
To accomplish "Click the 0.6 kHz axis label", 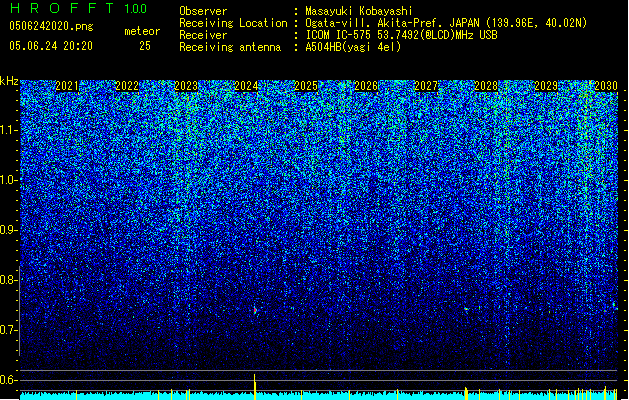I will pos(9,380).
